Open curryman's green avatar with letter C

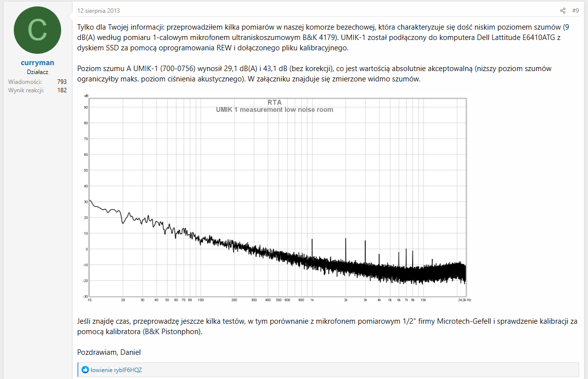click(38, 30)
